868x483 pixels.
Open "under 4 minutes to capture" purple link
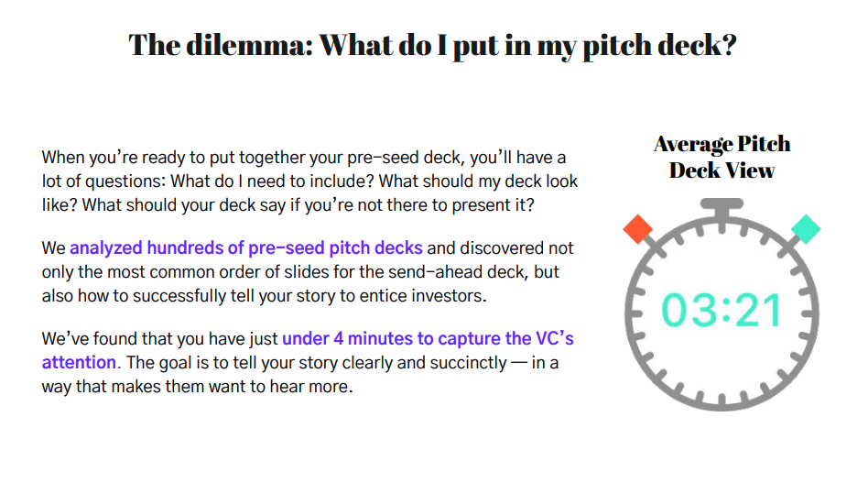[428, 339]
